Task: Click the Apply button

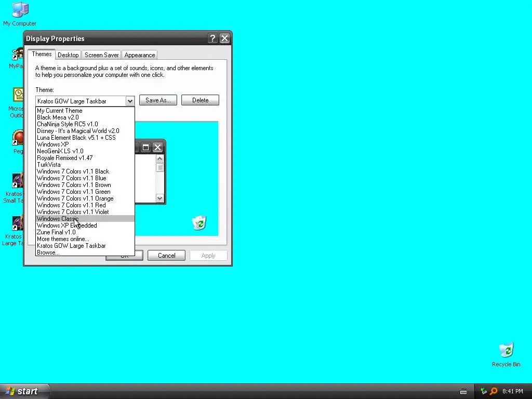Action: (x=208, y=256)
